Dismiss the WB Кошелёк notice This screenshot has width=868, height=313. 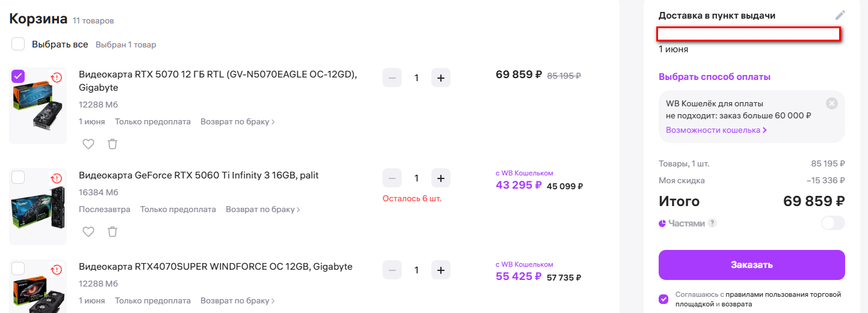832,103
